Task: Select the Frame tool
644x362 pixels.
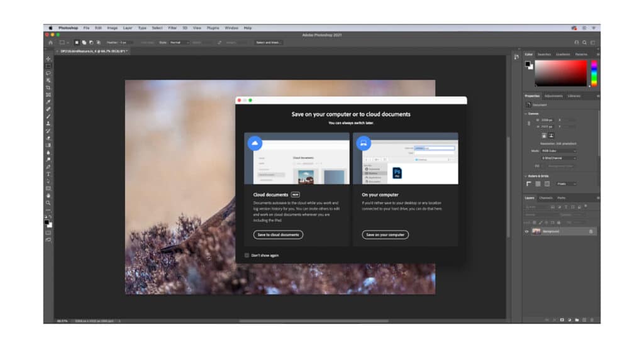Action: [x=48, y=95]
